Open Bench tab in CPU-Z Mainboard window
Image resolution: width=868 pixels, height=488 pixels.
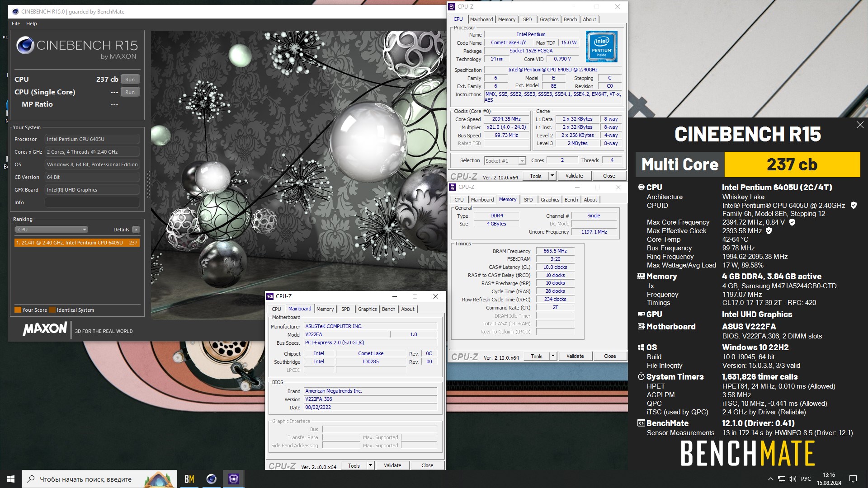(389, 309)
